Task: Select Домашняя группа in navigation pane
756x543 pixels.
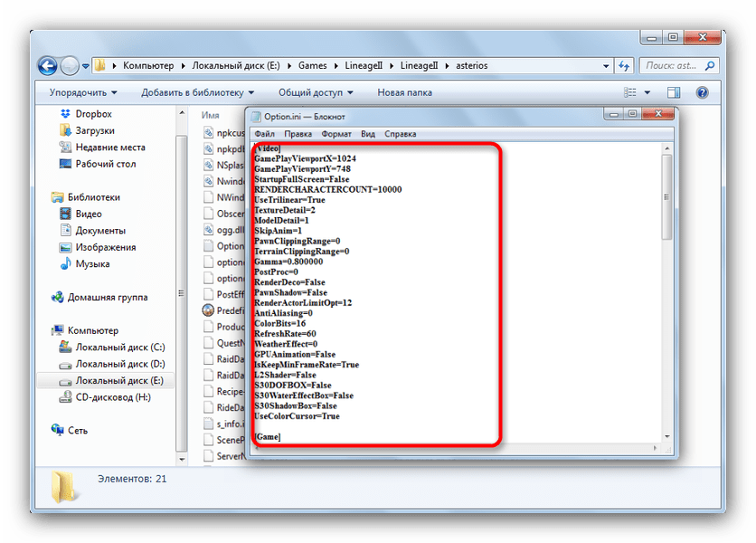Action: (x=99, y=298)
